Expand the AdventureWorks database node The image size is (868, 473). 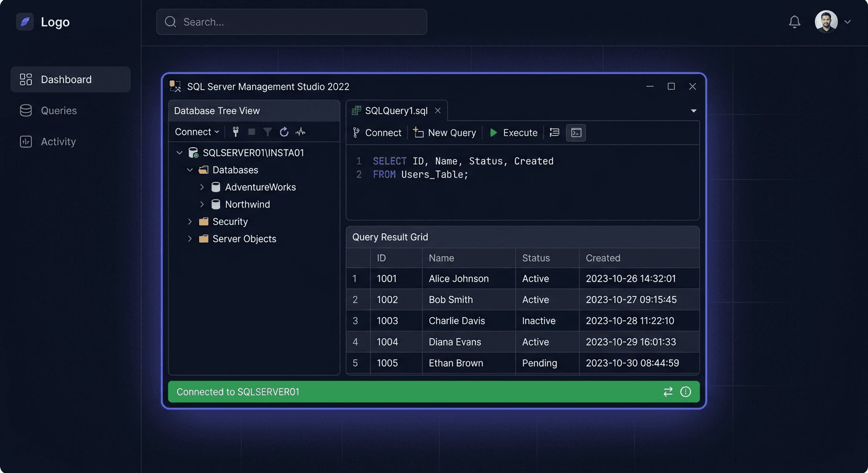pos(202,187)
